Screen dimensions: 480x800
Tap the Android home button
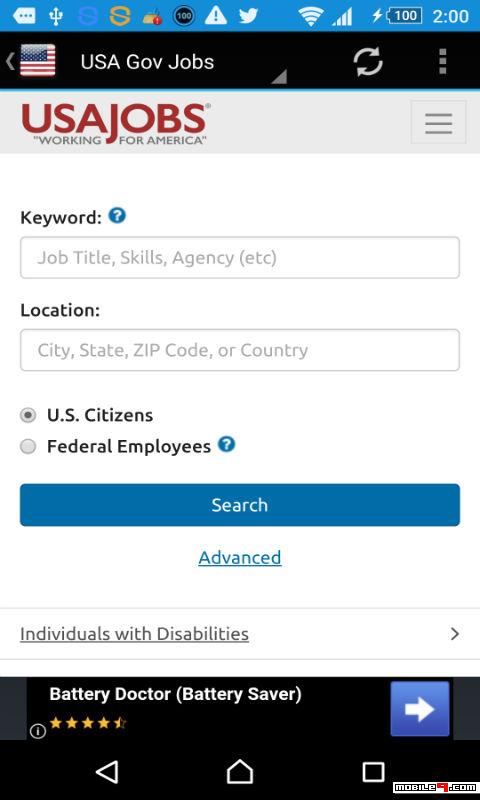[240, 771]
